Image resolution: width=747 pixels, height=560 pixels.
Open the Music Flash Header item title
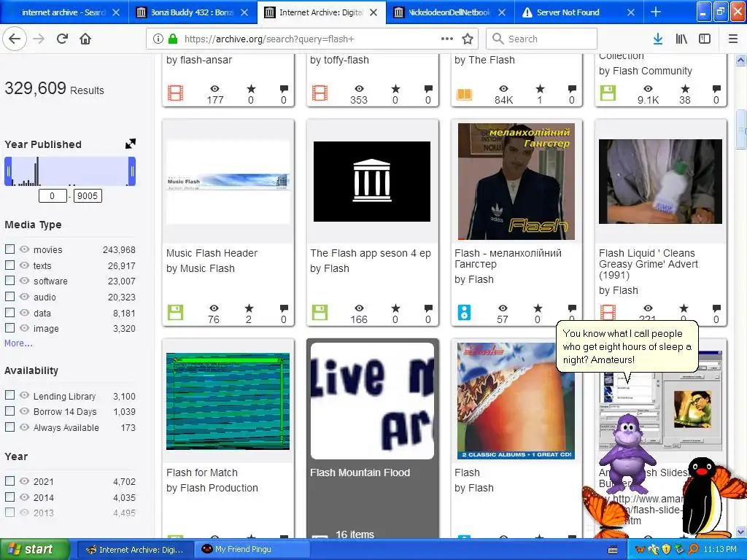[212, 253]
